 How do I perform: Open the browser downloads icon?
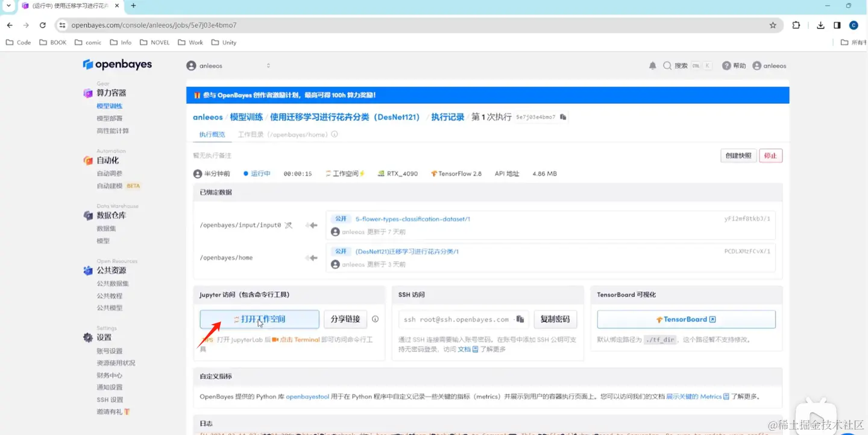click(820, 25)
